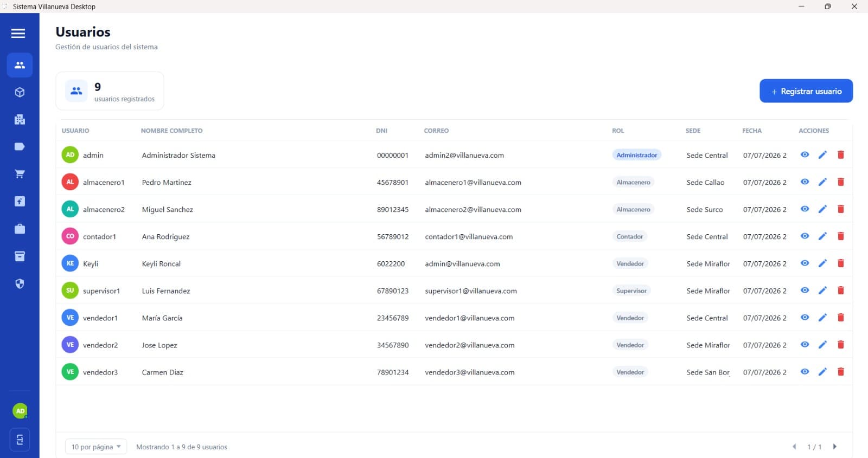Open the archive box sidebar icon
Image resolution: width=868 pixels, height=458 pixels.
pyautogui.click(x=20, y=256)
